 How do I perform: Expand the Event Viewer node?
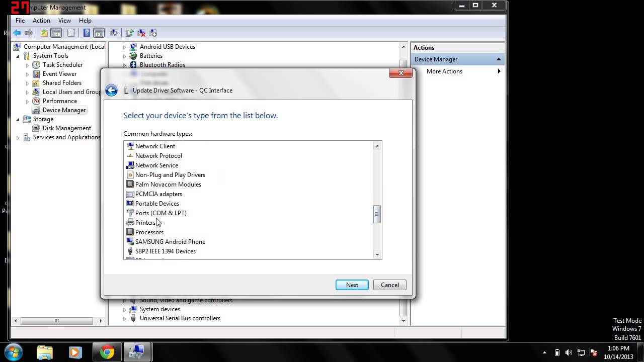tap(28, 74)
